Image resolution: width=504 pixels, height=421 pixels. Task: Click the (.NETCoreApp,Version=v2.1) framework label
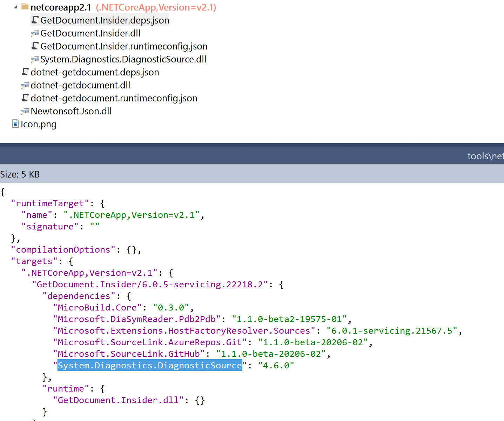coord(156,7)
